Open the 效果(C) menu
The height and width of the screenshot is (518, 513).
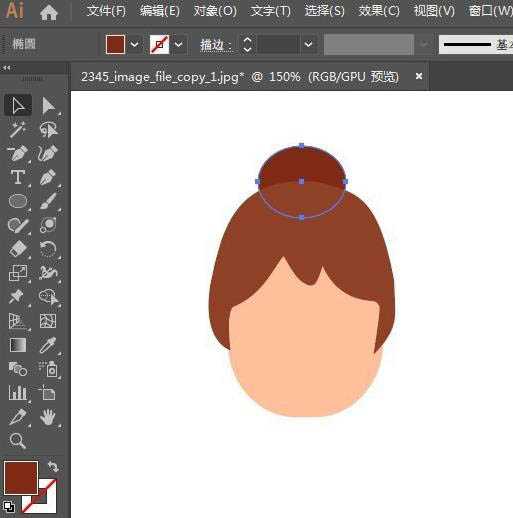pos(379,11)
